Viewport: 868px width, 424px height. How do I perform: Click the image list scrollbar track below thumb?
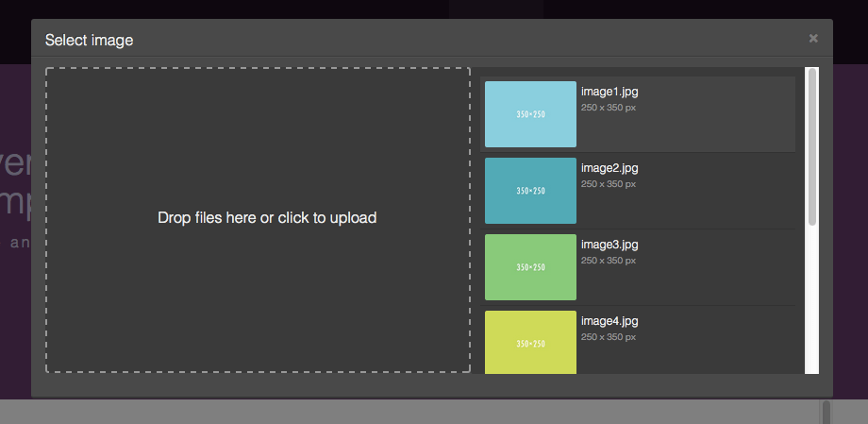(x=812, y=302)
